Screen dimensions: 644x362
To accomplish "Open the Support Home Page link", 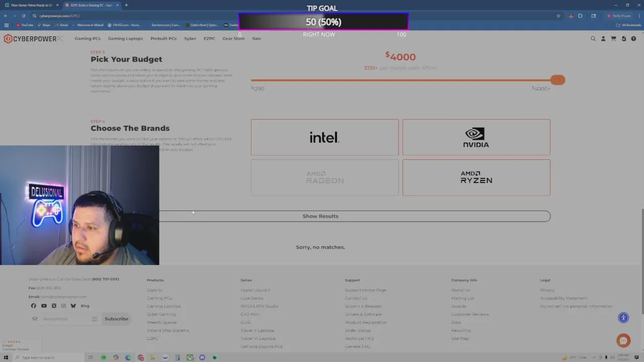I will (x=366, y=290).
